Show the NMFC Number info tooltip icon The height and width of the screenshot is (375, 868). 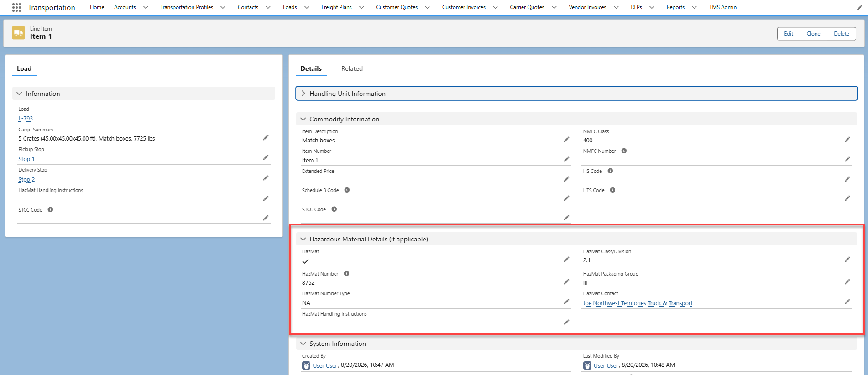tap(624, 151)
